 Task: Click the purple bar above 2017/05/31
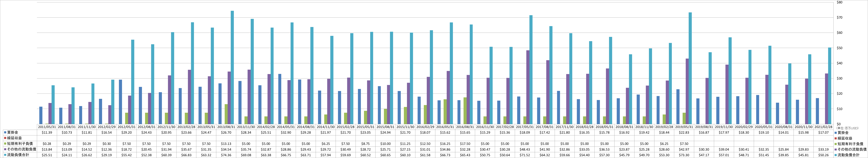click(x=528, y=87)
